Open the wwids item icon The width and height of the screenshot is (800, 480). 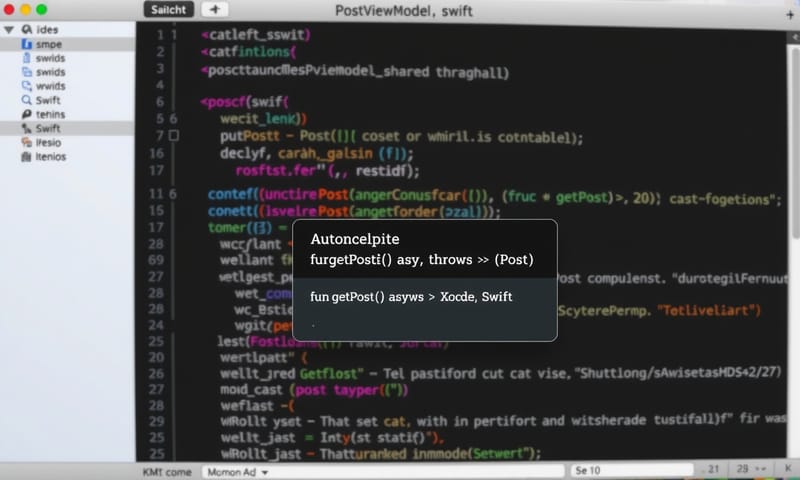coord(27,86)
